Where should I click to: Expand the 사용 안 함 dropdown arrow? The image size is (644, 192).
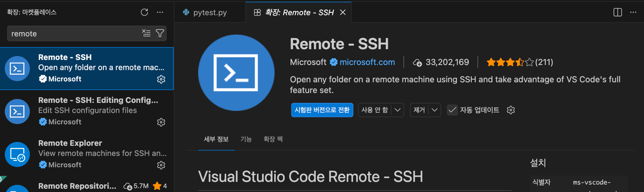pos(397,110)
